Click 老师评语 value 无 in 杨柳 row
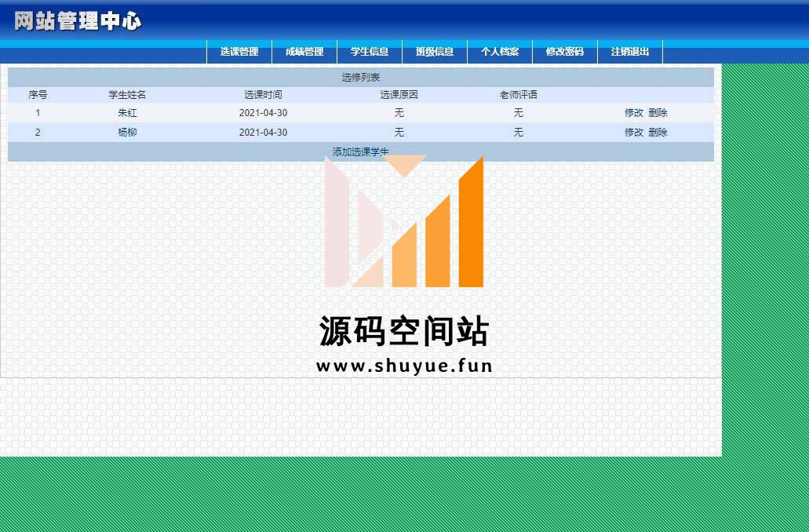This screenshot has height=532, width=809. 519,132
